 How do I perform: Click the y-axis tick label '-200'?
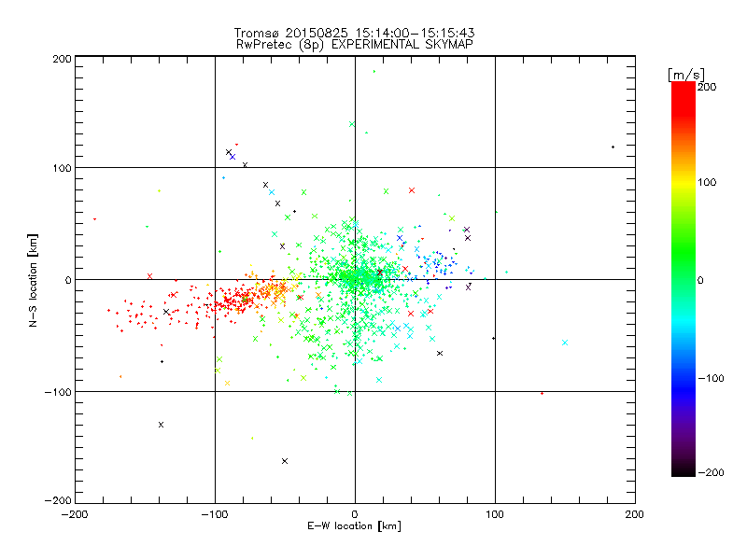pos(58,500)
